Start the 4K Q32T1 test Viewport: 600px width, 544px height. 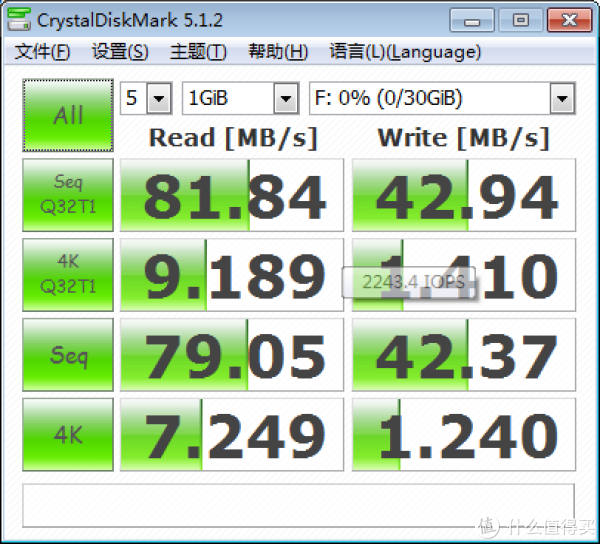tap(68, 275)
